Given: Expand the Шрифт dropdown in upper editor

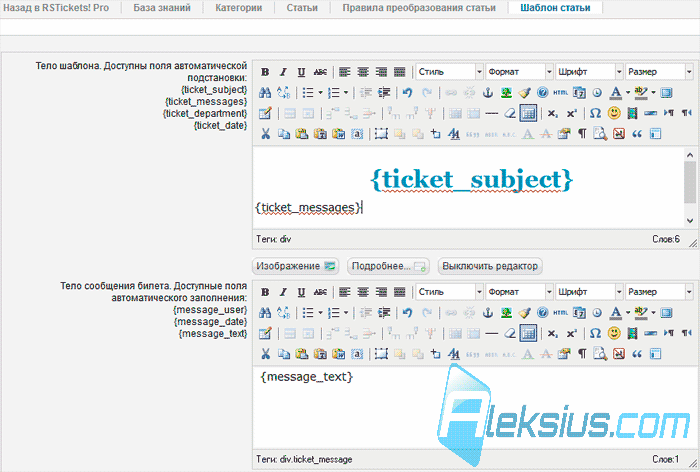Looking at the screenshot, I should point(589,72).
